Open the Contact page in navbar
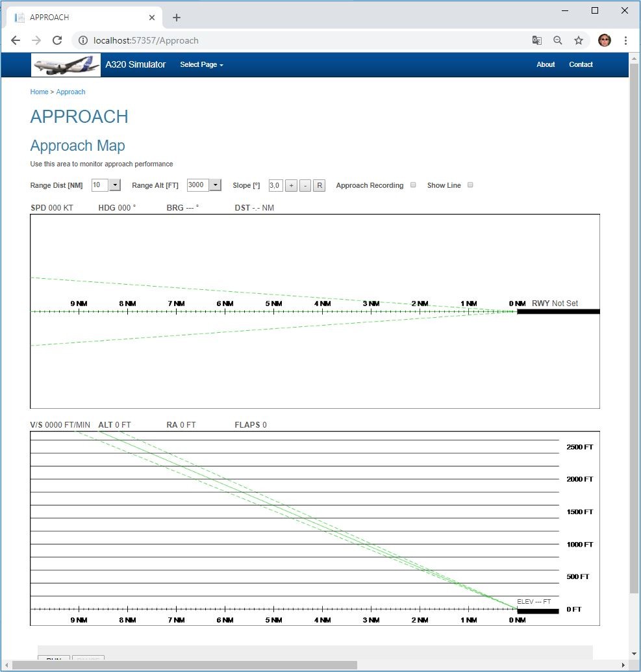This screenshot has height=672, width=641. coord(581,65)
